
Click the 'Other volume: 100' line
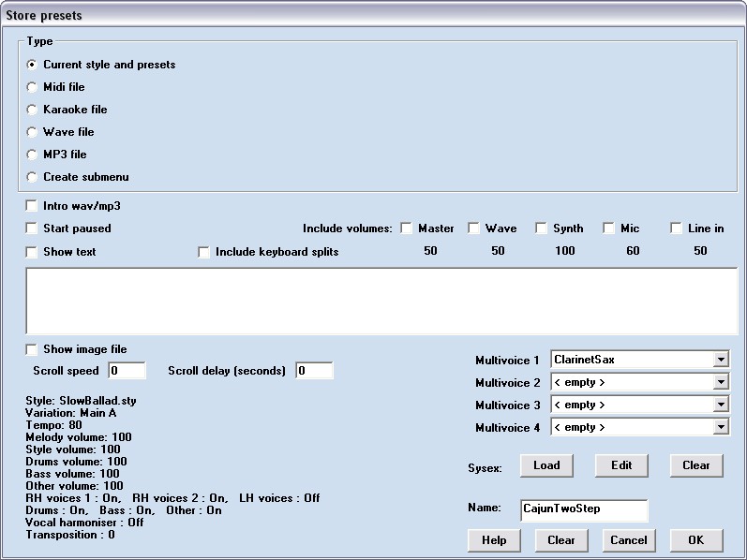(74, 486)
